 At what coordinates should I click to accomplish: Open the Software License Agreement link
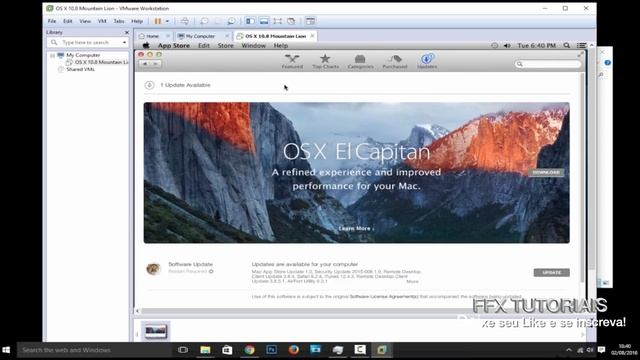tap(384, 296)
